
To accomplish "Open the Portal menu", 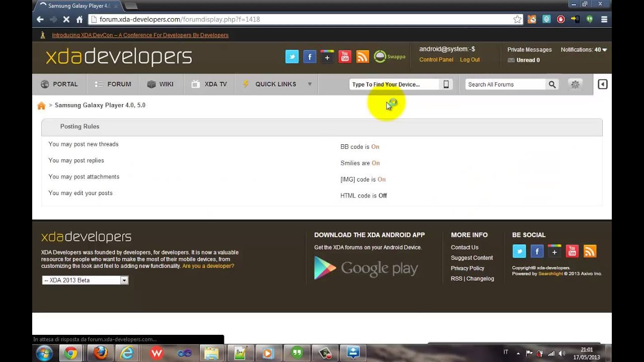I will point(59,84).
